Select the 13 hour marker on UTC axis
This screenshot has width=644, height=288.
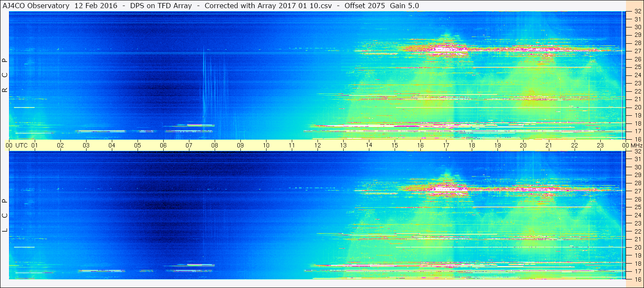click(343, 145)
